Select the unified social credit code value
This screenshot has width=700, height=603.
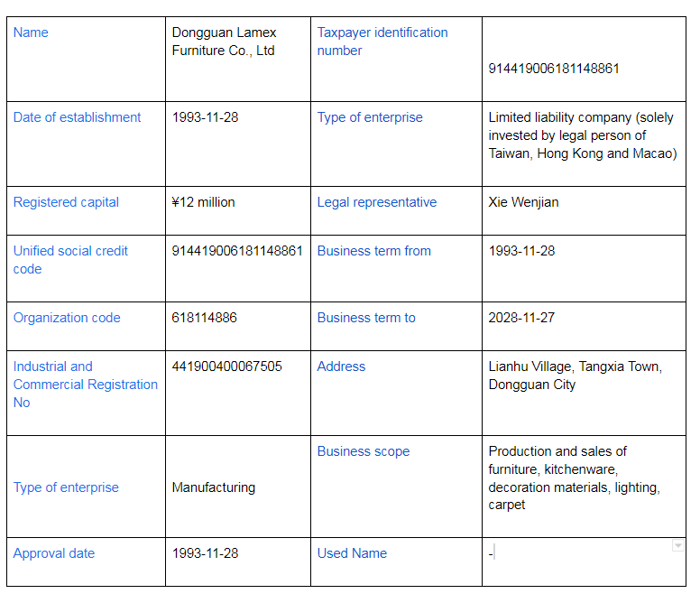click(x=237, y=251)
